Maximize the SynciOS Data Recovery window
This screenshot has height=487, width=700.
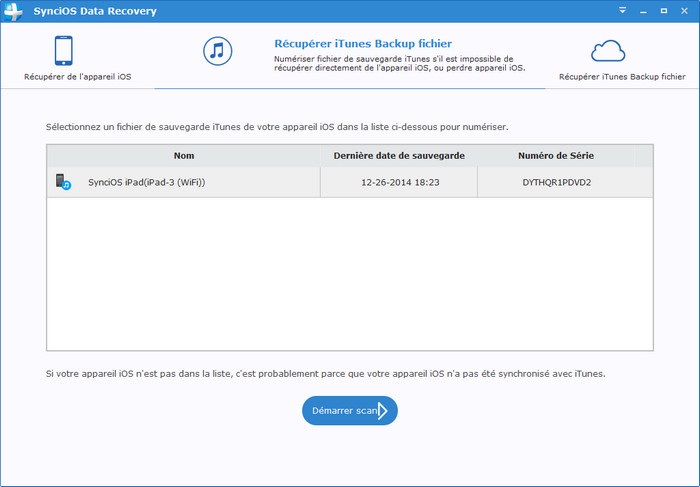(664, 11)
